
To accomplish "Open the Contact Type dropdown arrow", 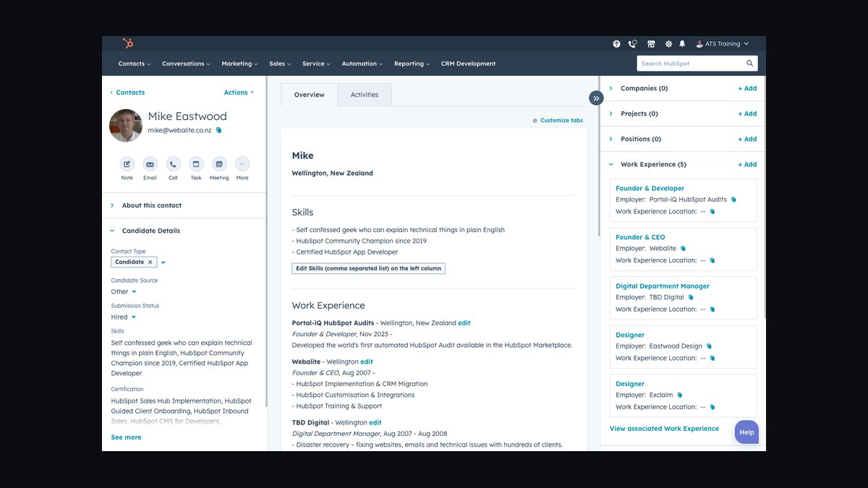I will click(163, 262).
